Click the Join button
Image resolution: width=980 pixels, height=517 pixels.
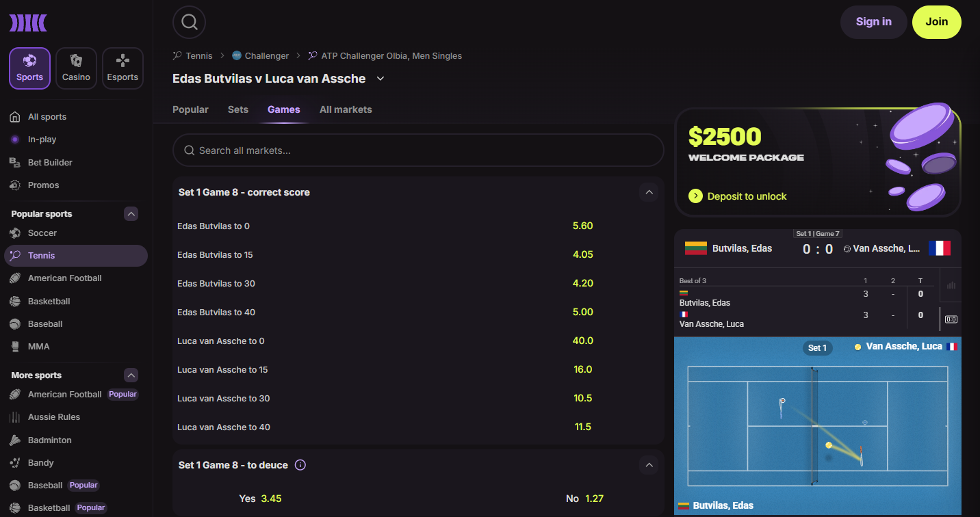(937, 22)
